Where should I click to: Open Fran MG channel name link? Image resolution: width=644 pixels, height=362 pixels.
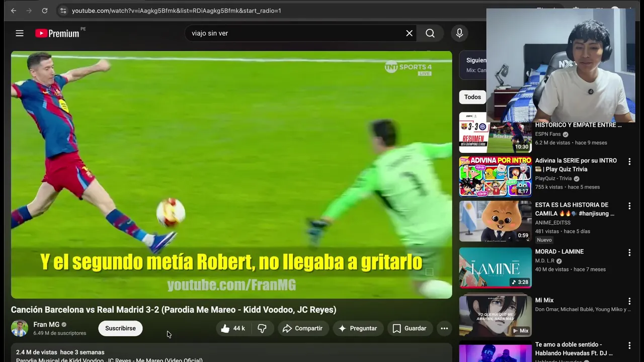(46, 324)
